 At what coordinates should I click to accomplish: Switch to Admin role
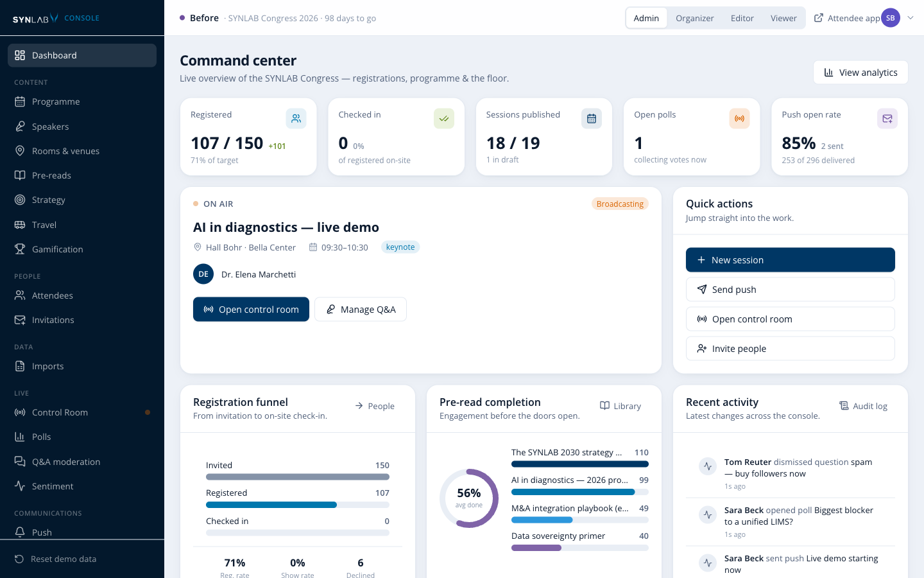646,18
